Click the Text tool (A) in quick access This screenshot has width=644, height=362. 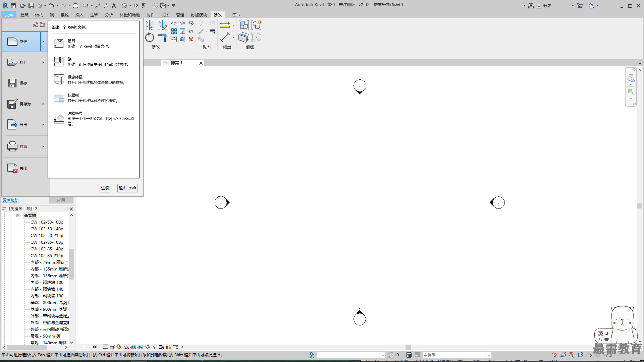[x=114, y=6]
